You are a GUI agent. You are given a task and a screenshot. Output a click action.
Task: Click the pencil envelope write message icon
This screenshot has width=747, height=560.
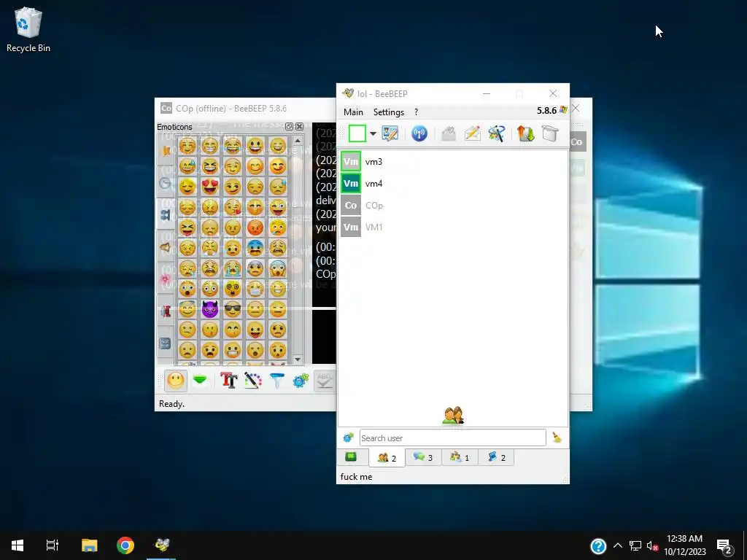pyautogui.click(x=473, y=133)
